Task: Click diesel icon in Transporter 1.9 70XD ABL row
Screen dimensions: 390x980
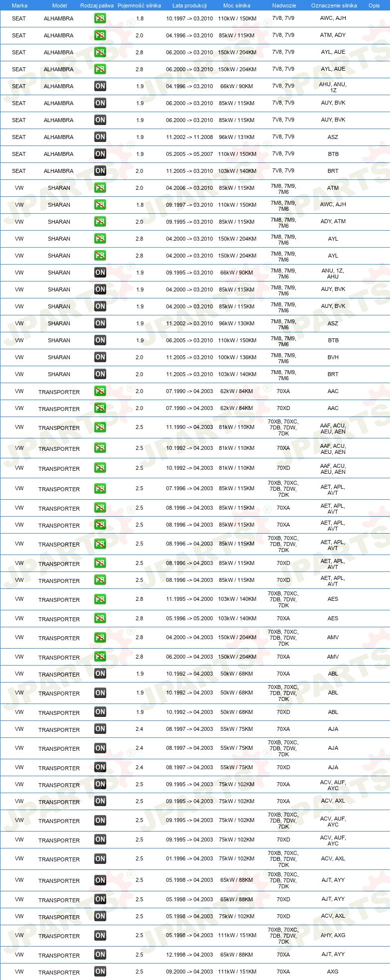Action: click(100, 712)
